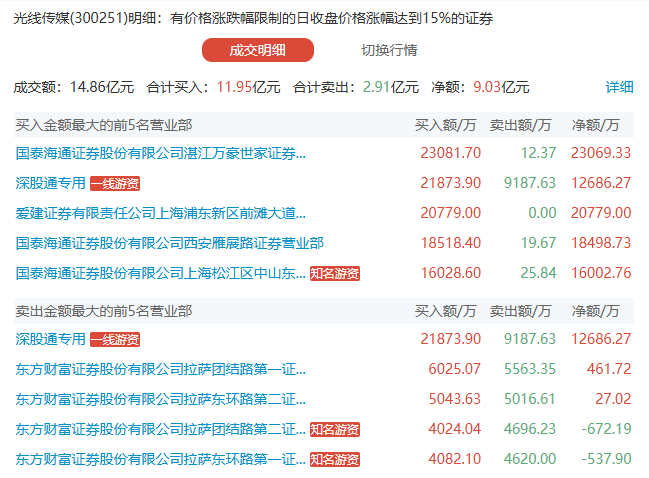Screen dimensions: 649x478
Task: Open 深股通专用 in the top sellers list
Action: 51,340
